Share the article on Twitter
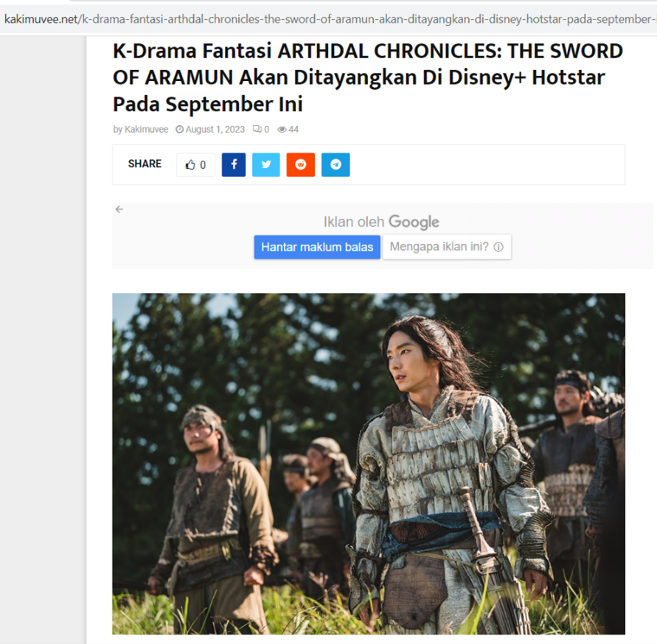657x644 pixels. tap(266, 164)
